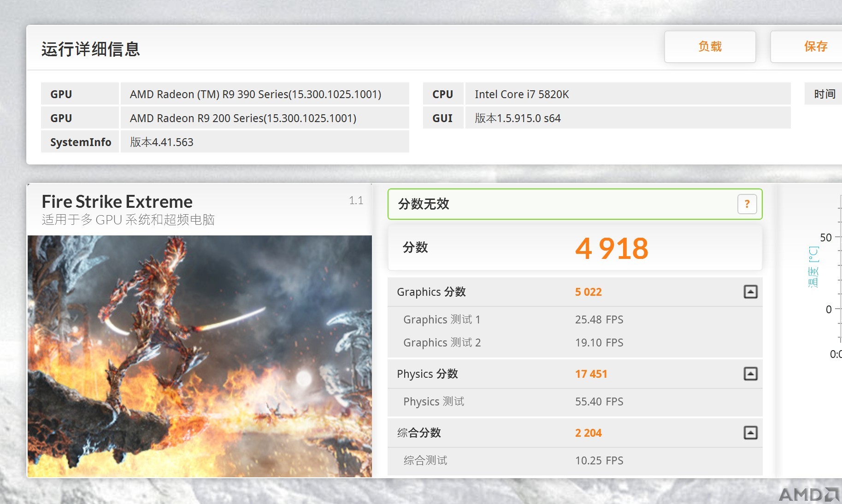Click the version number 1.1 label
This screenshot has height=504, width=842.
(x=356, y=200)
